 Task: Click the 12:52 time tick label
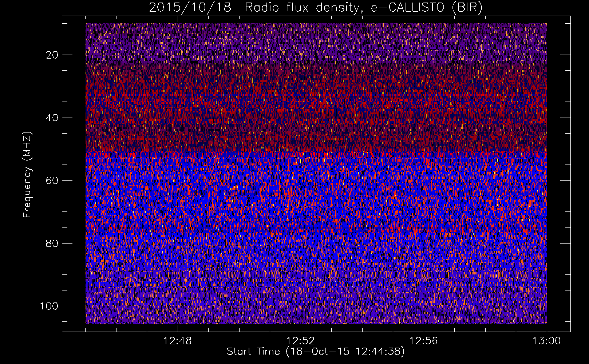(x=301, y=341)
